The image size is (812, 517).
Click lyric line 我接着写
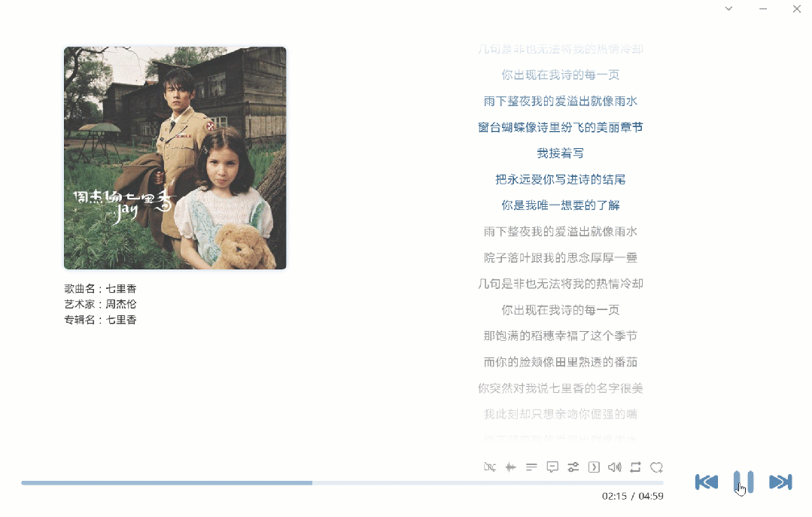click(561, 154)
